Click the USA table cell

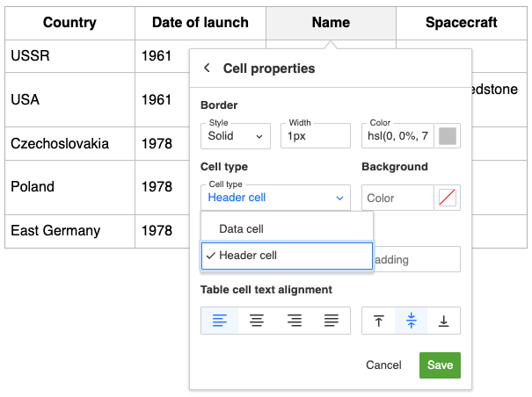coord(69,99)
